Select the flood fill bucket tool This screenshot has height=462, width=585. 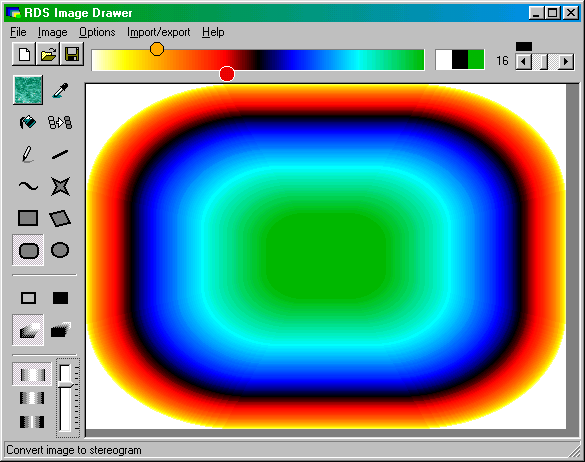pyautogui.click(x=28, y=122)
